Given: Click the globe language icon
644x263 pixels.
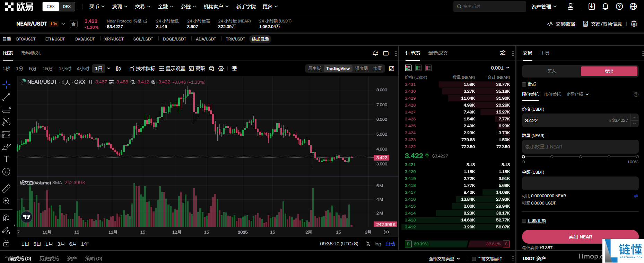Looking at the screenshot, I should click(x=633, y=7).
